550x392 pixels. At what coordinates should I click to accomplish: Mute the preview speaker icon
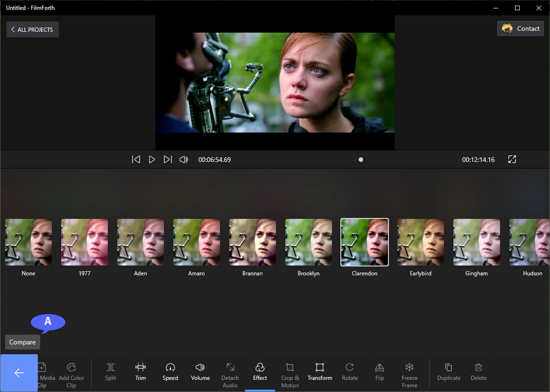coord(183,160)
